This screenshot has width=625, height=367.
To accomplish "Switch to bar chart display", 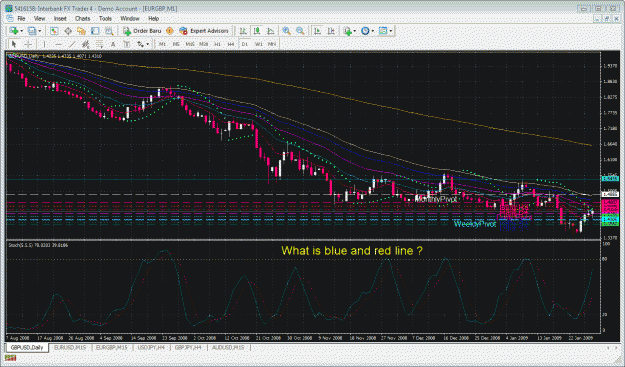I will (243, 31).
